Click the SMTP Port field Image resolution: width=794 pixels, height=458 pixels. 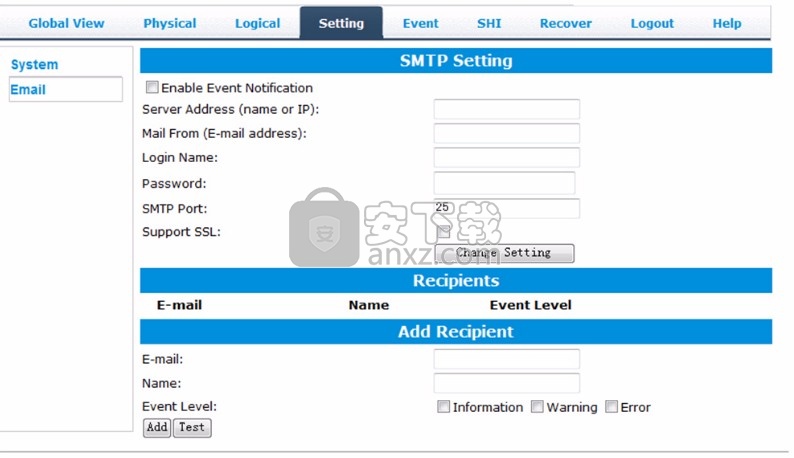[506, 208]
